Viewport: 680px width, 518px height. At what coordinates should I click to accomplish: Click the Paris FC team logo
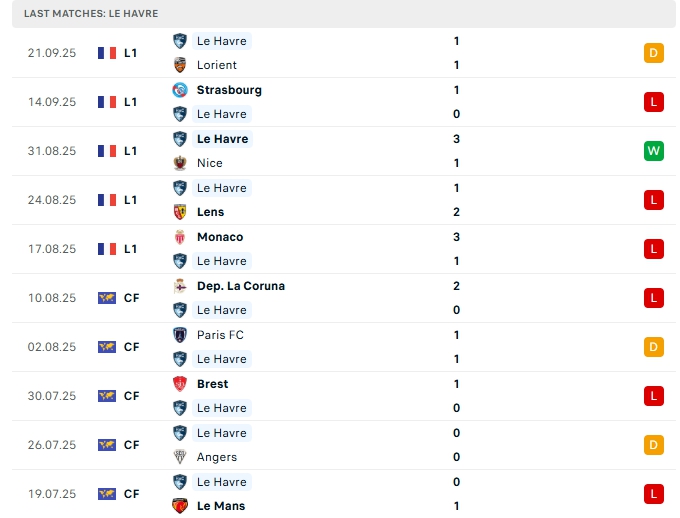(180, 335)
